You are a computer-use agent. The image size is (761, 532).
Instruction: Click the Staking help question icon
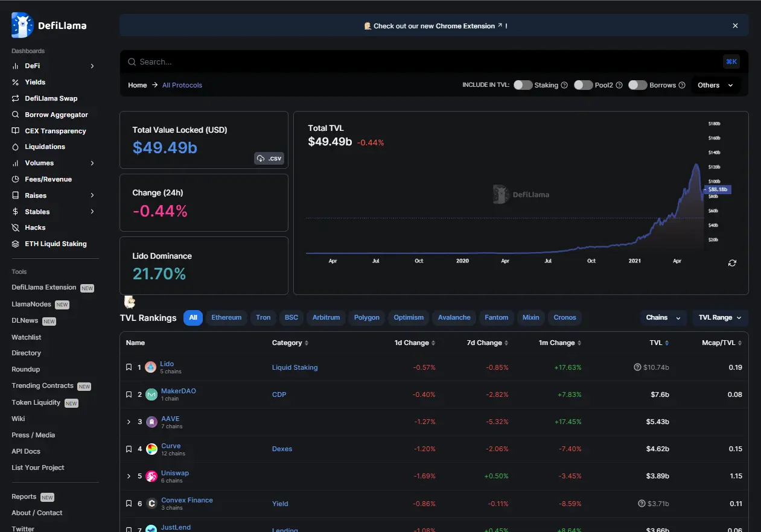(564, 85)
